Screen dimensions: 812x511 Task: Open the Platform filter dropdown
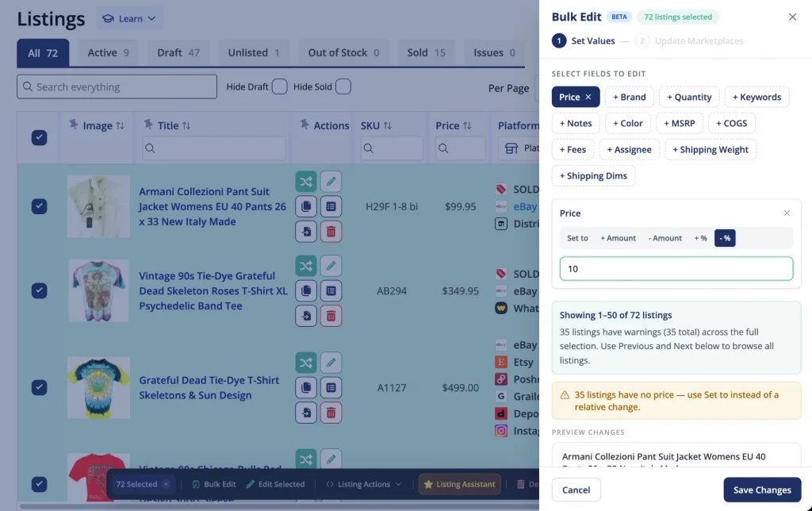[519, 148]
